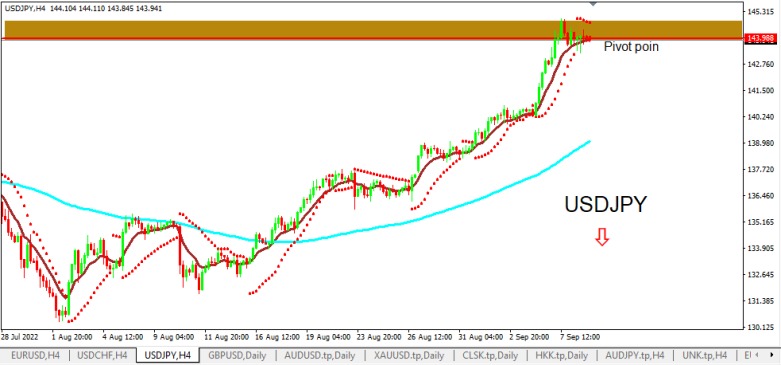Select the brown resistance zone rectangle
This screenshot has height=365, width=781.
374,29
